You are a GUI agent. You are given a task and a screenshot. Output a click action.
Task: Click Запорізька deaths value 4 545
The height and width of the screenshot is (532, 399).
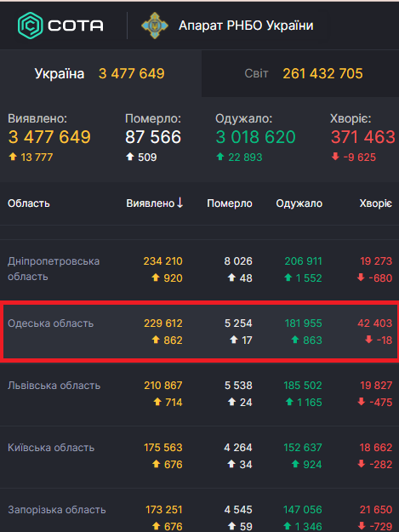click(238, 510)
